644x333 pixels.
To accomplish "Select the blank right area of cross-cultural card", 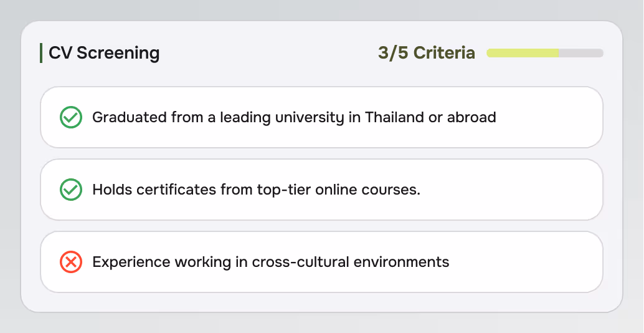I will pos(526,262).
